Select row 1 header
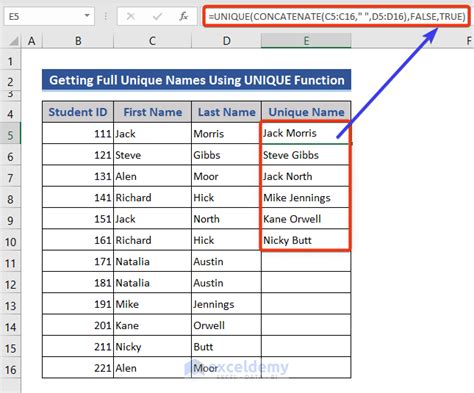This screenshot has width=474, height=393. pos(10,61)
